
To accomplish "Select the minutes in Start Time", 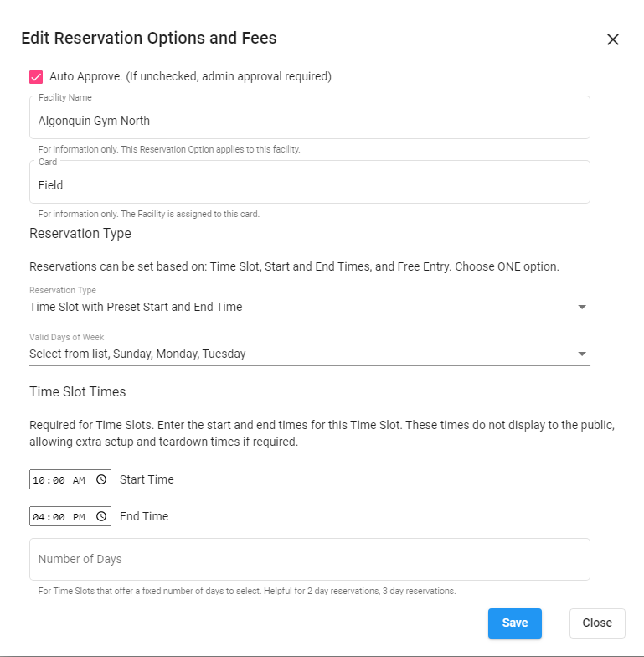I will [59, 480].
